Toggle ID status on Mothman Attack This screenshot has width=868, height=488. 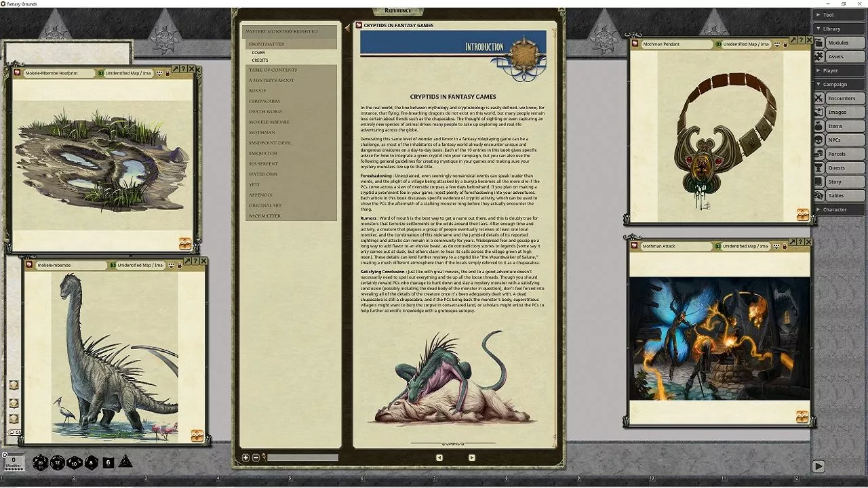tap(718, 246)
